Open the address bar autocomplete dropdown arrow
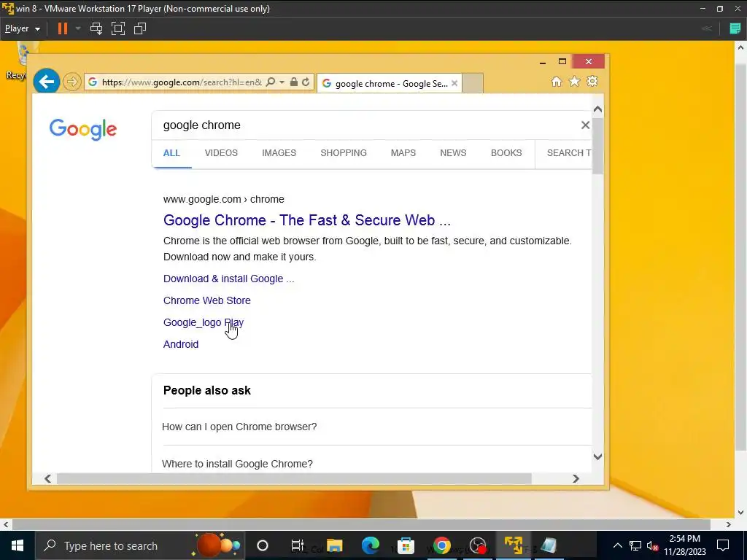Viewport: 747px width, 560px height. [x=282, y=82]
